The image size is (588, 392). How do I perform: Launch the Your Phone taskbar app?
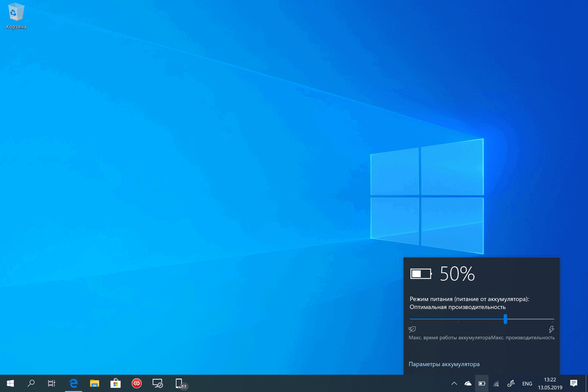tap(181, 384)
